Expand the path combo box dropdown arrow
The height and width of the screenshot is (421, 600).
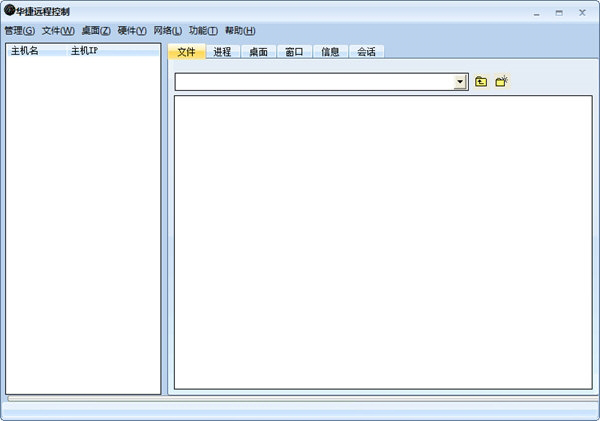click(460, 82)
